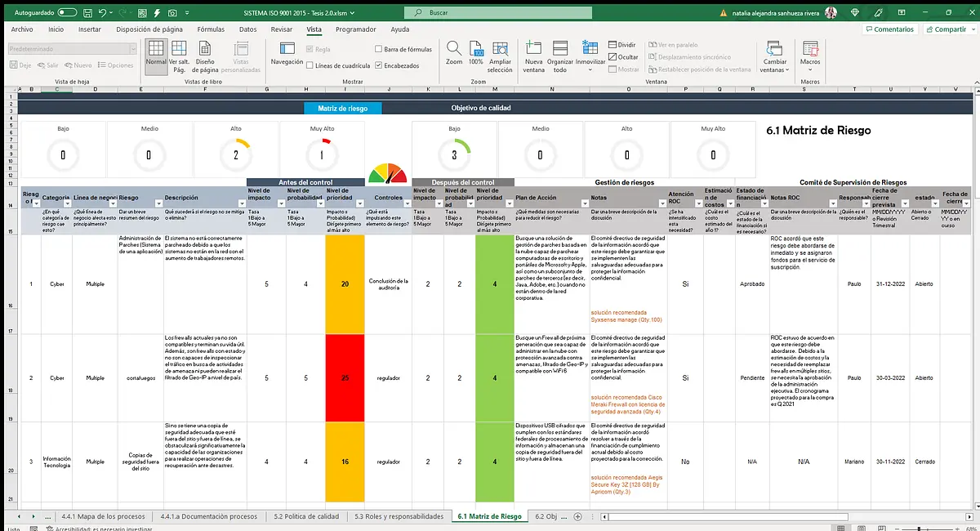Open the 5.2 Política de calidad sheet

point(305,516)
